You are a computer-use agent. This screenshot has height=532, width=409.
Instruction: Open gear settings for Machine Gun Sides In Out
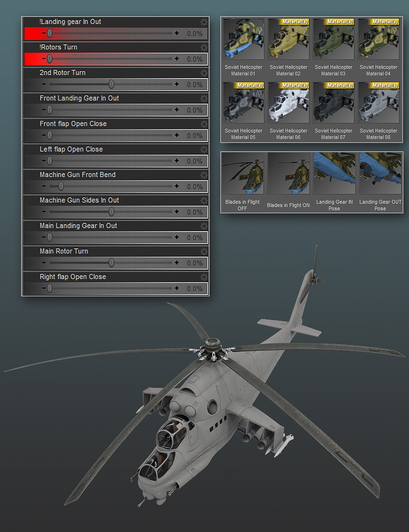coord(203,201)
